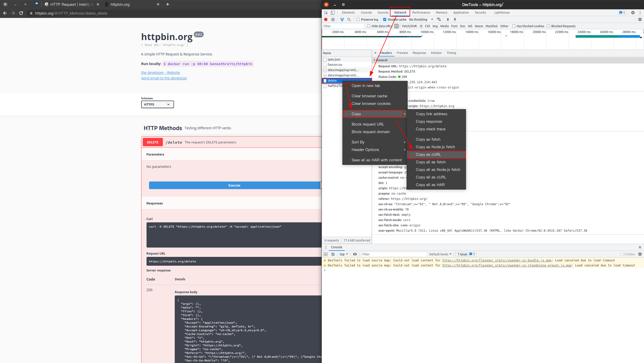Click the browser address bar

[x=174, y=13]
